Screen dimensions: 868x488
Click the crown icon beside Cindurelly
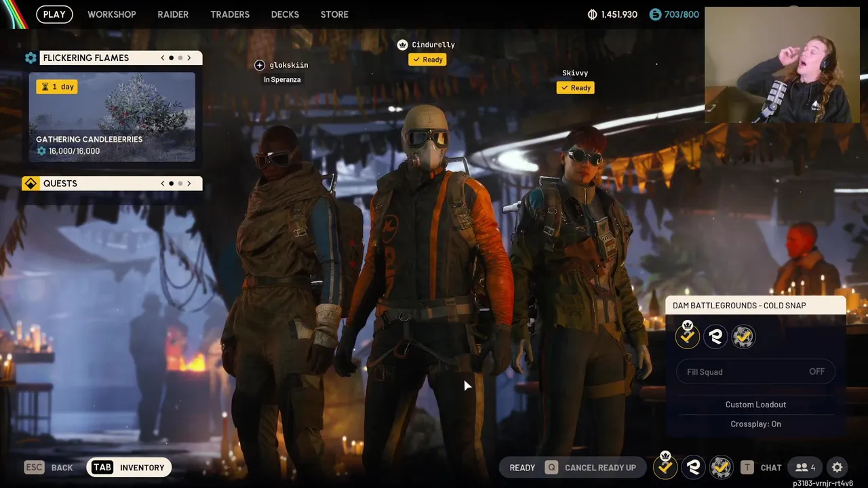pos(402,45)
